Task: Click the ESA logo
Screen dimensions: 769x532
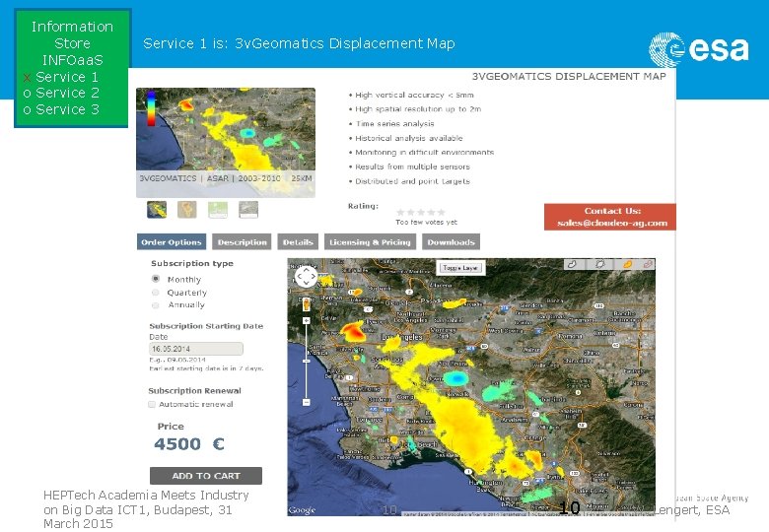Action: pyautogui.click(x=699, y=49)
